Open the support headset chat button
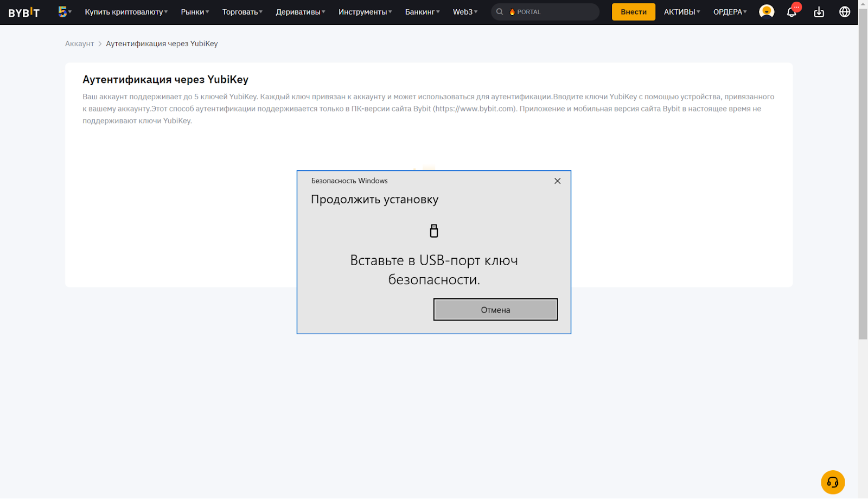Image resolution: width=868 pixels, height=499 pixels. (x=833, y=482)
